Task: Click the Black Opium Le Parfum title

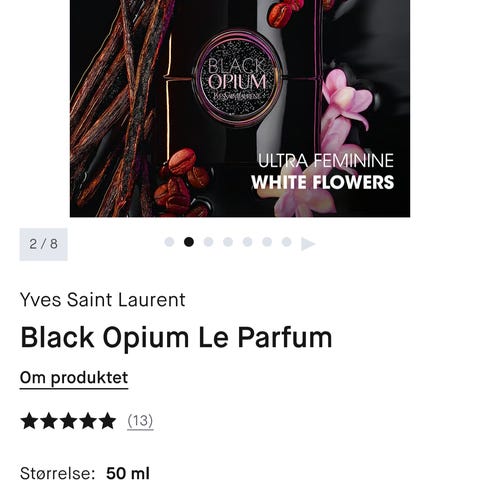Action: coord(176,337)
